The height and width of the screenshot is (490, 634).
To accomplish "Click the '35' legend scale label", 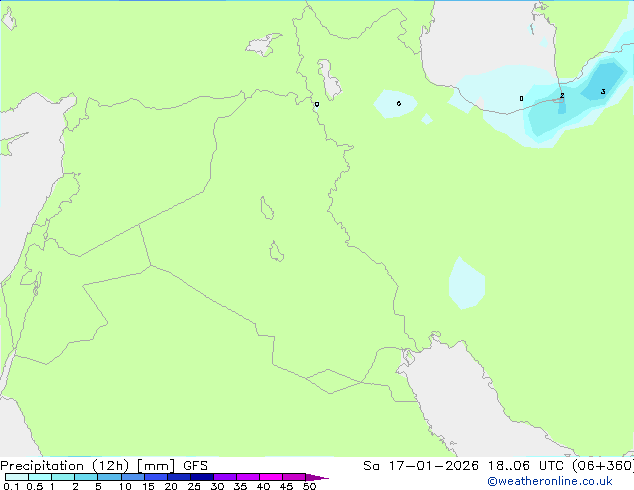I will point(240,486).
